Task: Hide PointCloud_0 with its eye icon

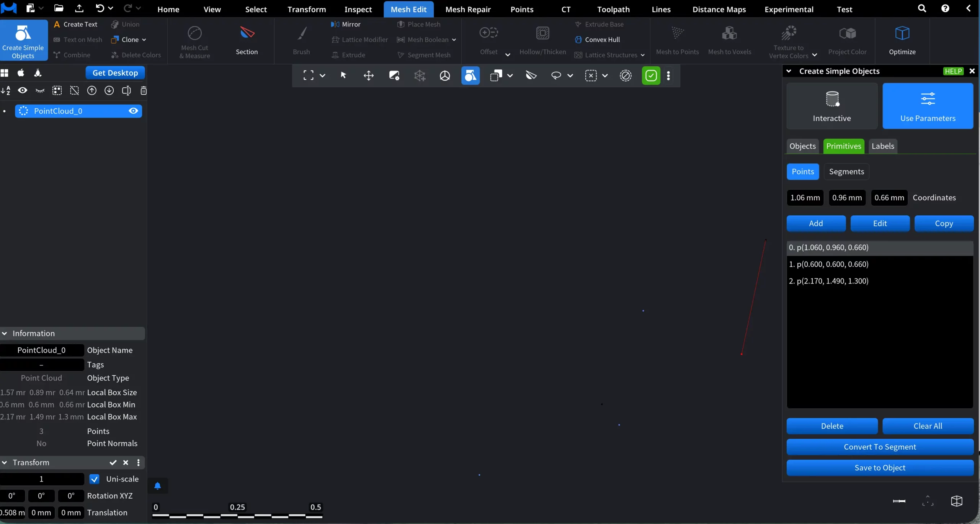Action: coord(133,111)
